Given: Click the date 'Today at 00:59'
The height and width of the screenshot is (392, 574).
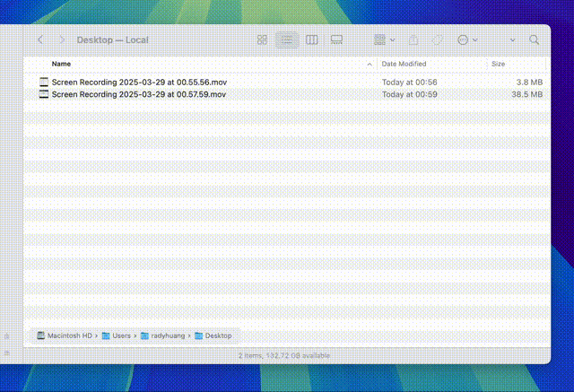Looking at the screenshot, I should coord(409,94).
